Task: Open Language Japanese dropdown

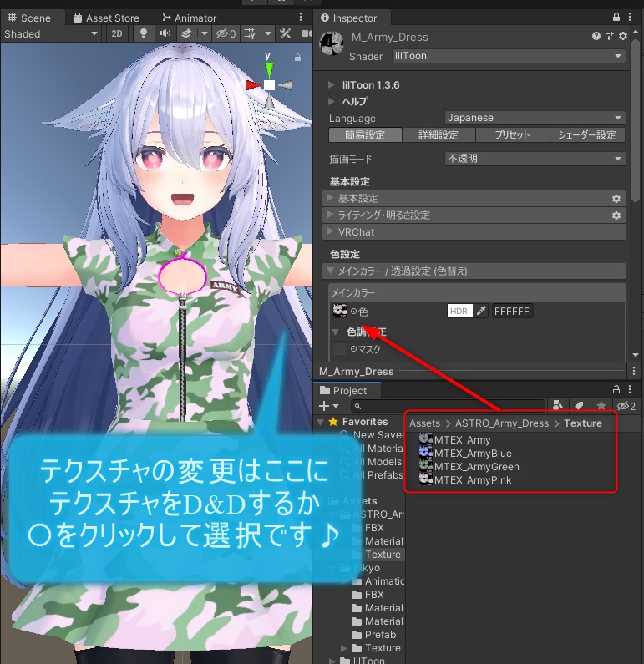Action: (535, 118)
